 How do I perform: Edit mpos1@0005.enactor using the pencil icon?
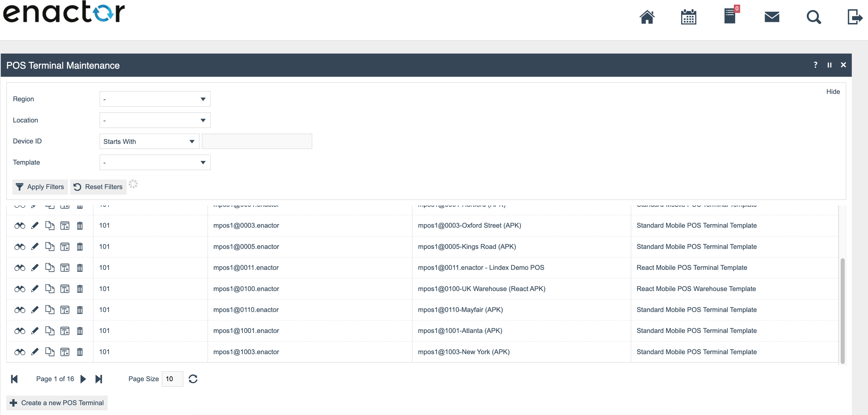pyautogui.click(x=35, y=247)
